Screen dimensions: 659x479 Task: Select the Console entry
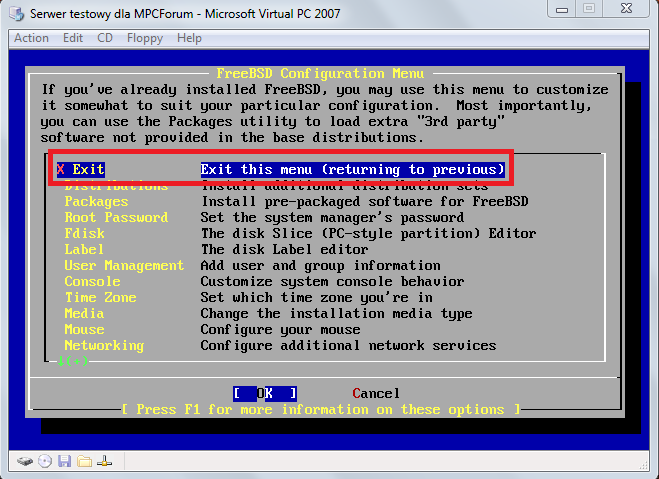pos(92,282)
